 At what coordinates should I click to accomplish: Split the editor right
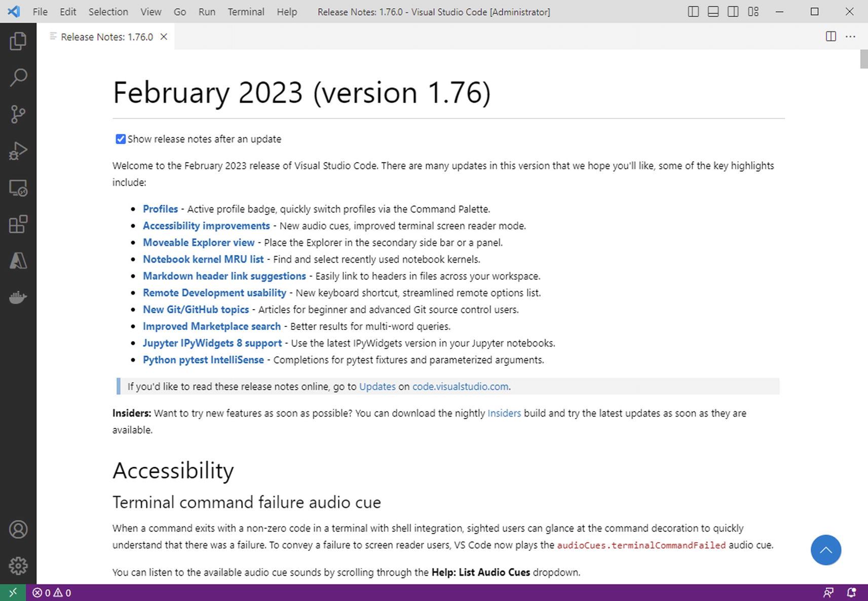(x=831, y=36)
